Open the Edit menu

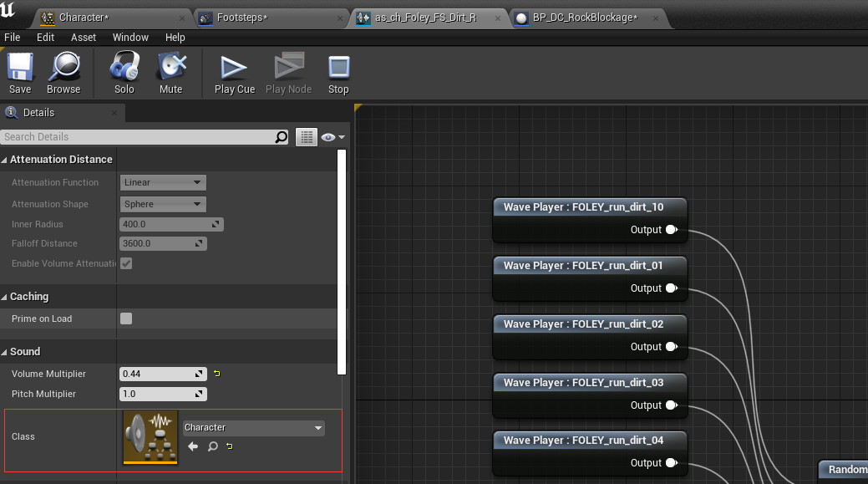click(x=45, y=37)
